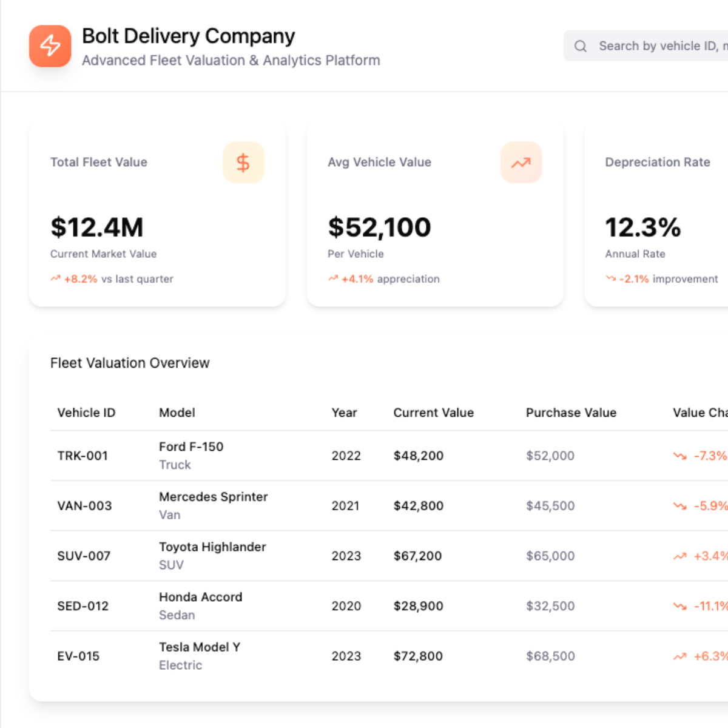Click the dollar icon on Total Fleet Value card
The image size is (728, 728).
[244, 162]
